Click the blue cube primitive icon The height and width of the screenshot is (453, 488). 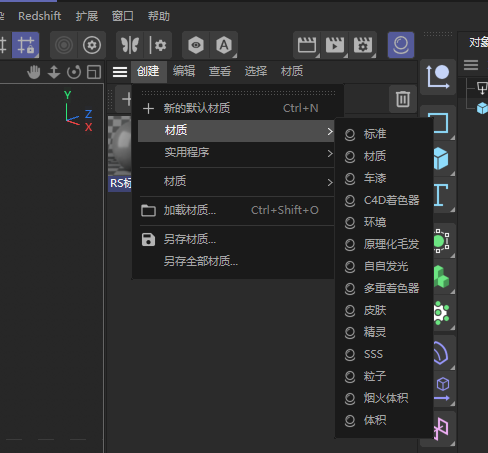[444, 159]
